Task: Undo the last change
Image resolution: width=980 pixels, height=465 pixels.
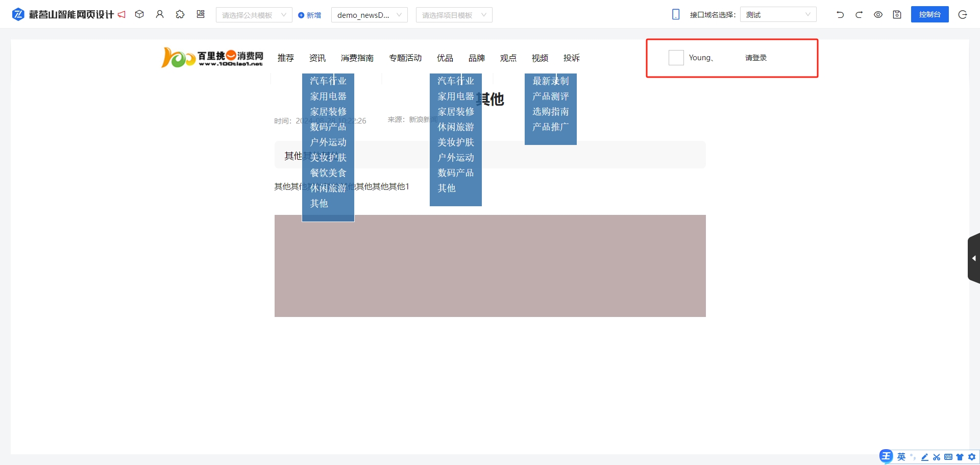Action: click(840, 15)
